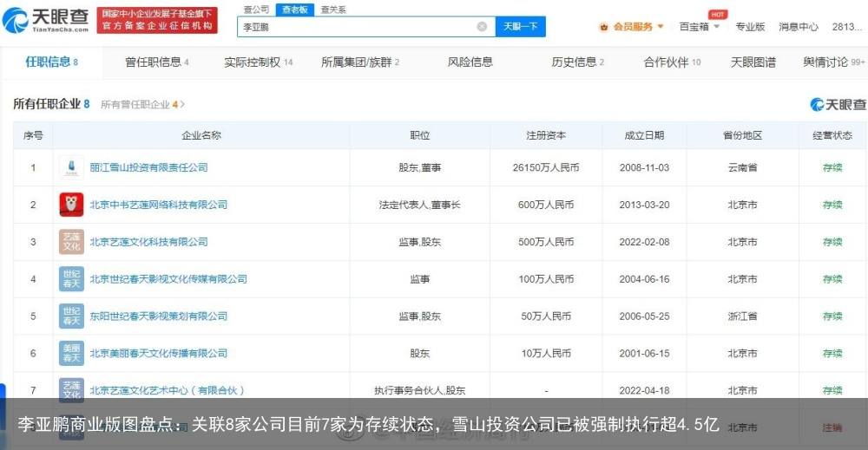Viewport: 868px width, 450px height.
Task: Select the 法定代表人,董事长 position cell
Action: point(419,205)
